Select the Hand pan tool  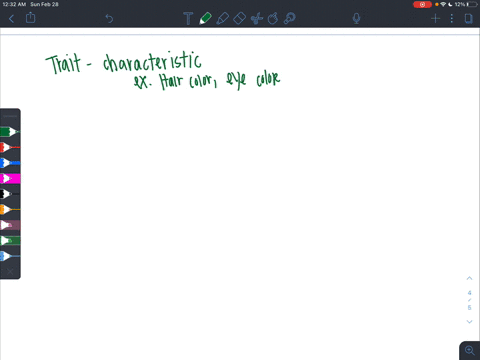pos(273,18)
